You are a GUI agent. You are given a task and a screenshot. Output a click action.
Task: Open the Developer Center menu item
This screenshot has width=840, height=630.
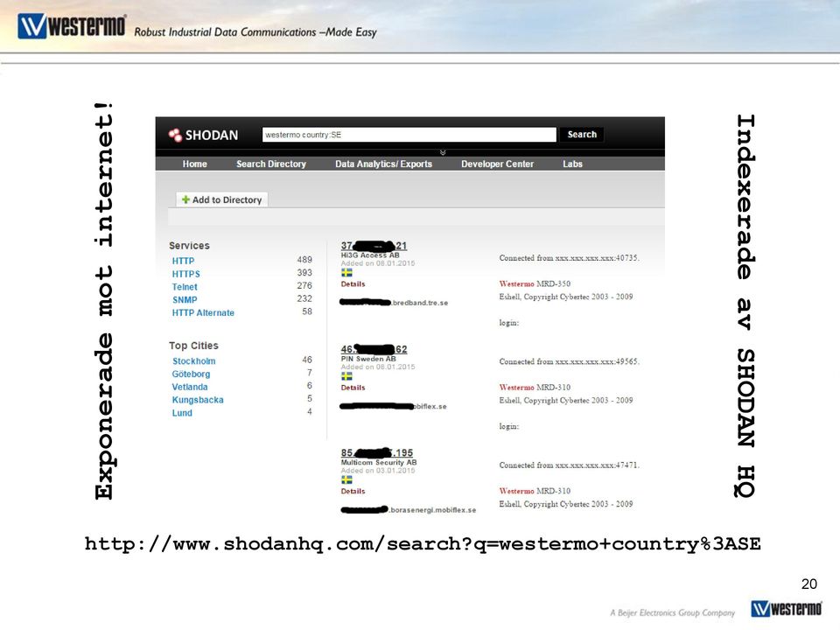pyautogui.click(x=497, y=164)
